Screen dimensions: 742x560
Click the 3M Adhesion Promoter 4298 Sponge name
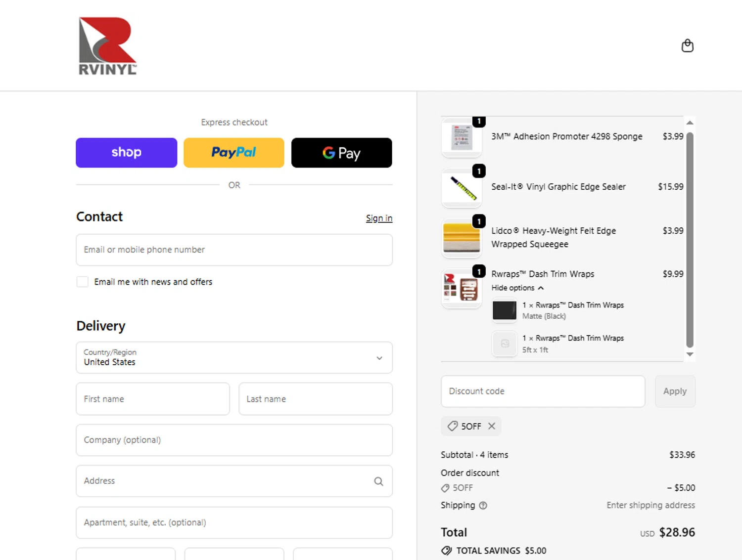(567, 136)
